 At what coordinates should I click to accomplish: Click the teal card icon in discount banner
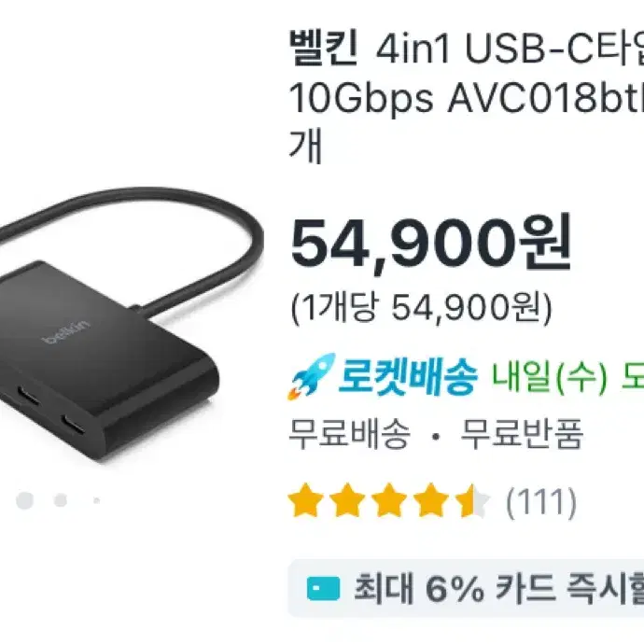coord(323,589)
